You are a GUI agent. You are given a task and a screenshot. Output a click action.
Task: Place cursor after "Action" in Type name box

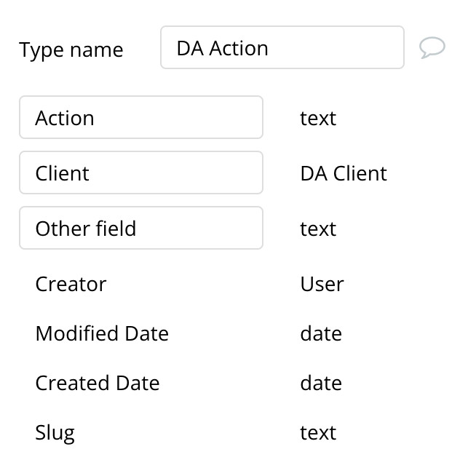270,48
